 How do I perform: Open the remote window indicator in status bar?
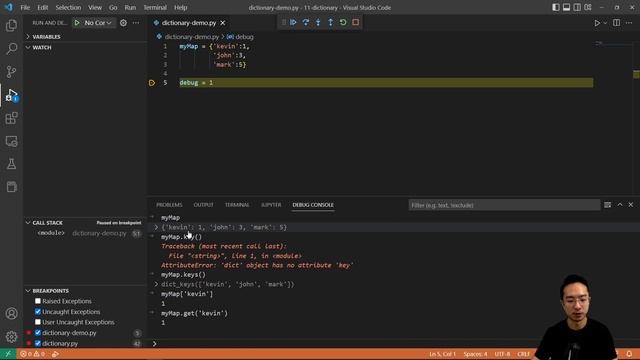coord(8,354)
